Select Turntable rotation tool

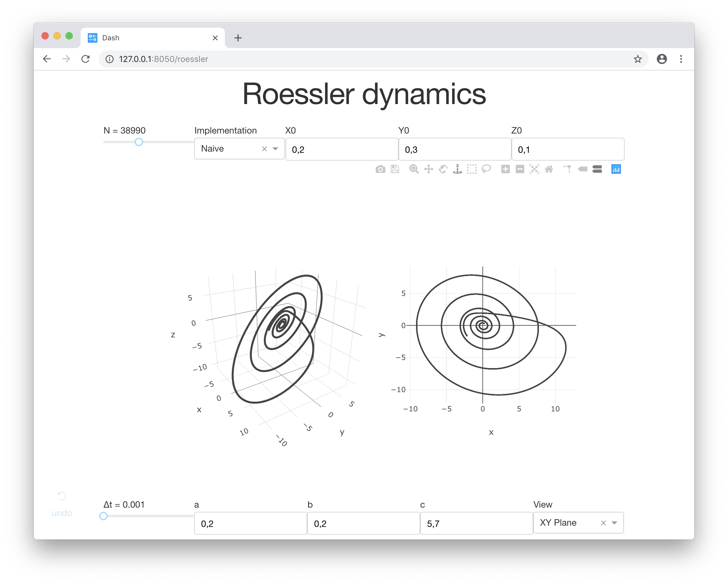[457, 169]
